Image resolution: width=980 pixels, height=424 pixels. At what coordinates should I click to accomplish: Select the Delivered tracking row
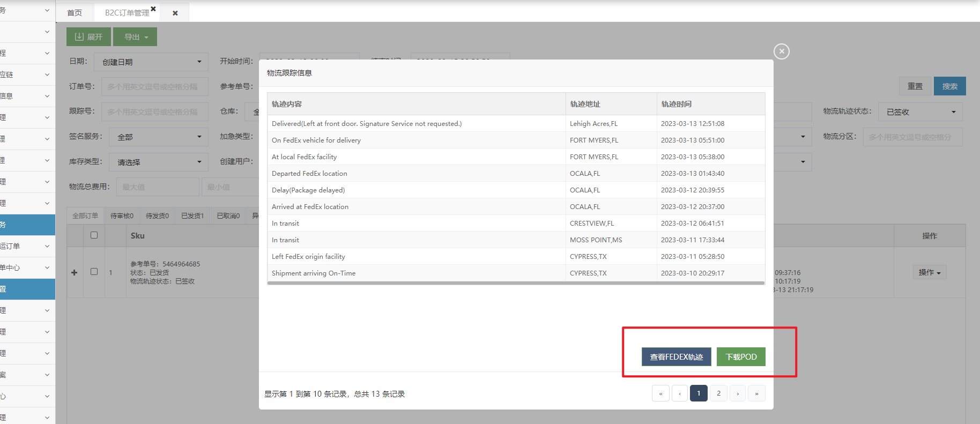[x=516, y=123]
